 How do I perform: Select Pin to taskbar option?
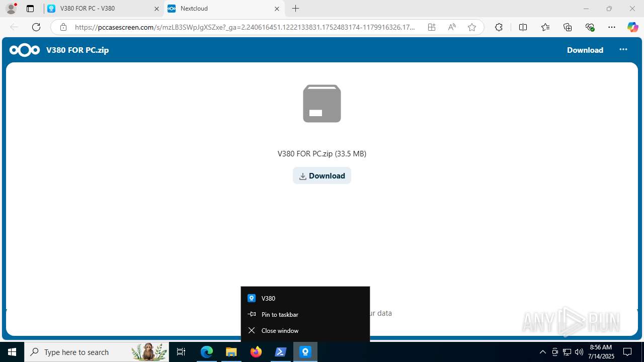(x=305, y=314)
